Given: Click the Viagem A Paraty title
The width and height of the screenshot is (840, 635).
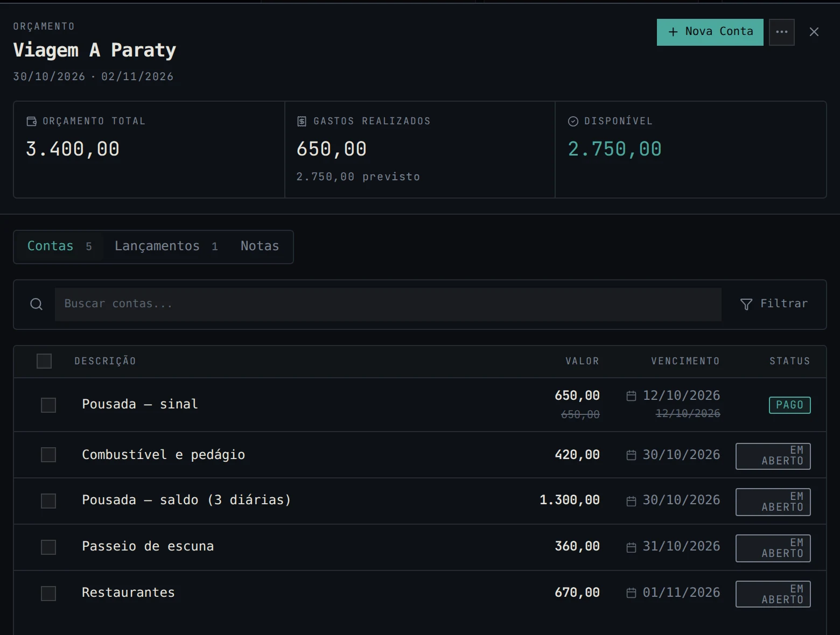Looking at the screenshot, I should (x=95, y=50).
